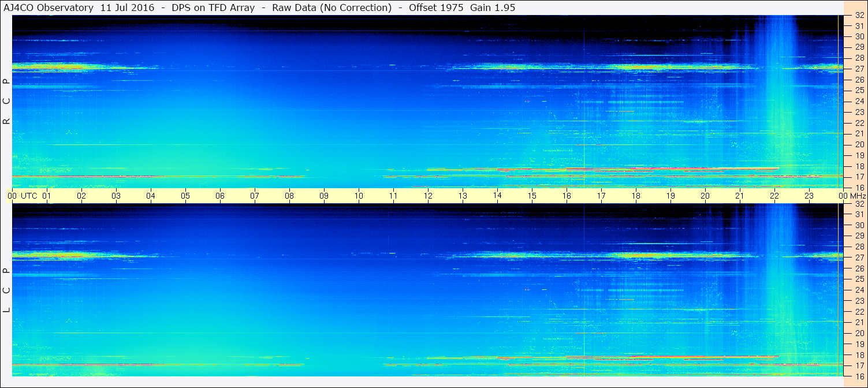Click the 09 hour label on UTC axis
This screenshot has height=388, width=868.
[x=324, y=196]
